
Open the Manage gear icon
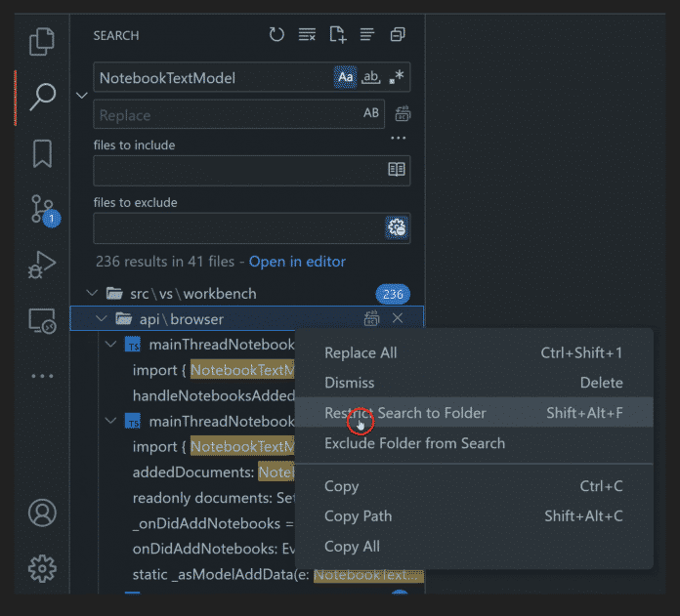coord(42,568)
